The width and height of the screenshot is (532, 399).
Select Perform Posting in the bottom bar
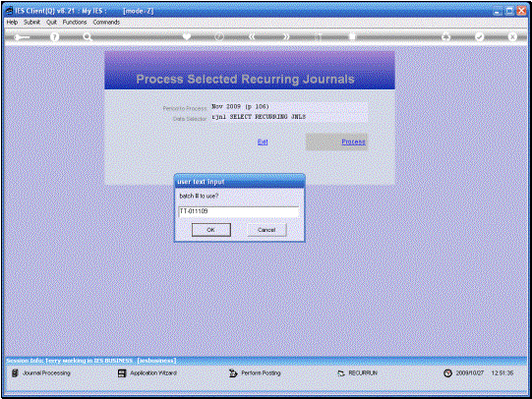tap(255, 372)
